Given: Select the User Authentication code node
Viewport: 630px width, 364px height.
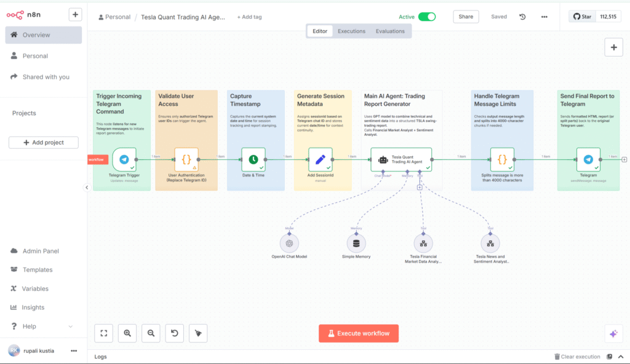Looking at the screenshot, I should 186,159.
